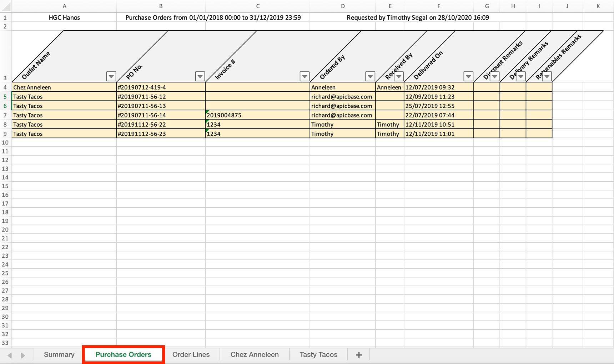Switch to the Order Lines sheet tab
Image resolution: width=614 pixels, height=364 pixels.
[x=191, y=354]
